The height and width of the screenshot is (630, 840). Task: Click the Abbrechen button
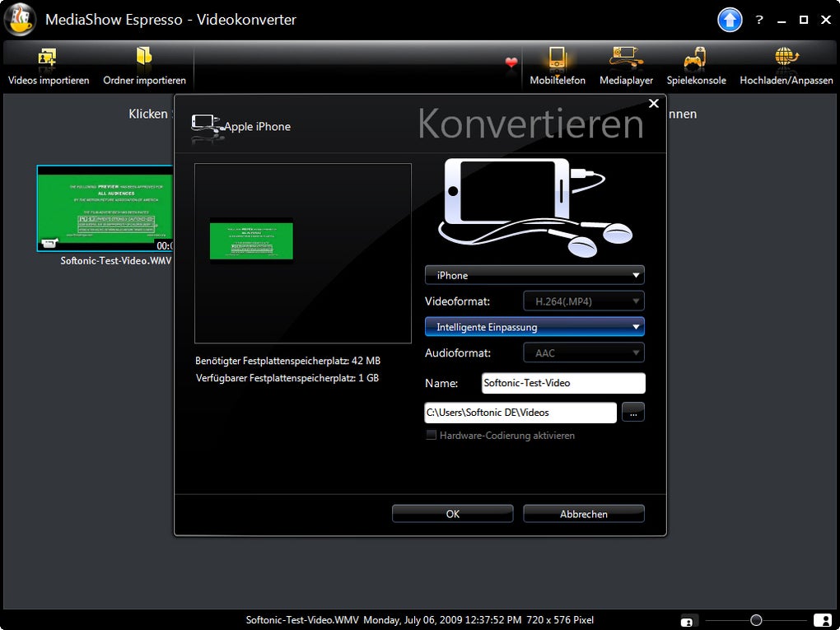click(x=583, y=514)
